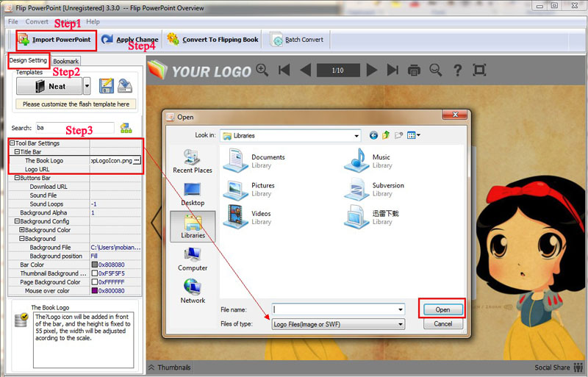Go to the previous flipbook page
This screenshot has height=377, width=588.
tap(306, 70)
